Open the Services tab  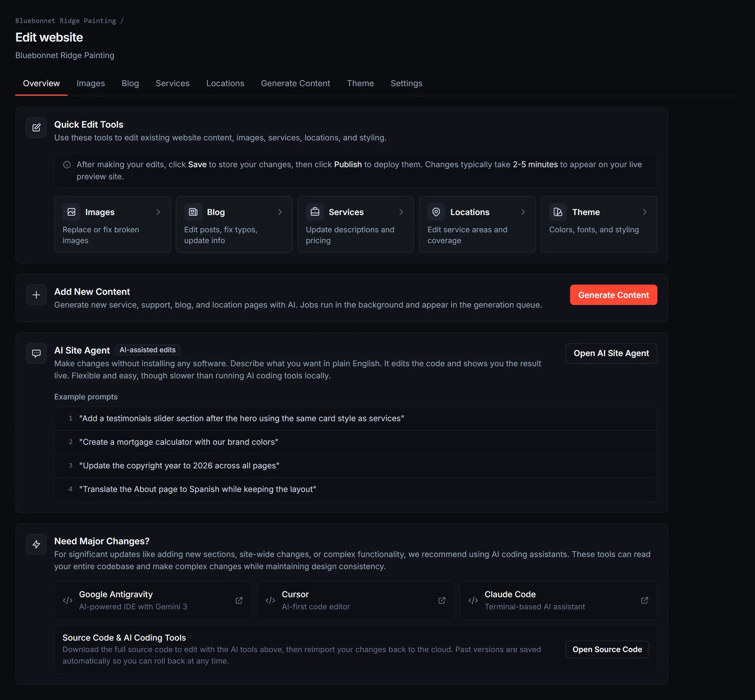click(172, 84)
